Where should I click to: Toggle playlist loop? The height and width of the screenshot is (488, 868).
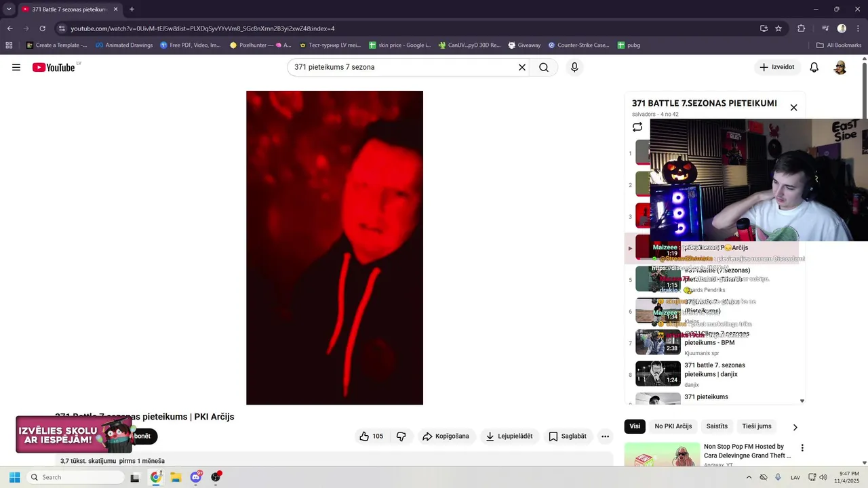[x=637, y=127]
